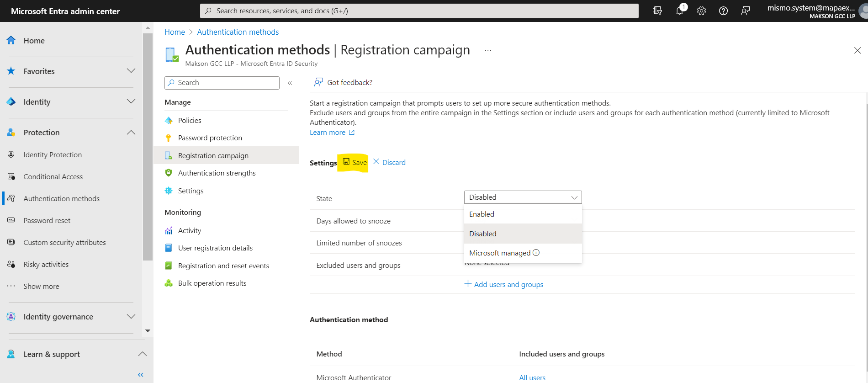Screen dimensions: 868x383
Task: Click the top search resources box
Action: pos(419,11)
